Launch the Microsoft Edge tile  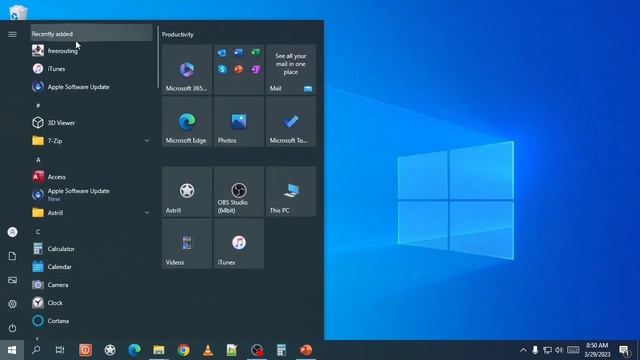coord(187,122)
